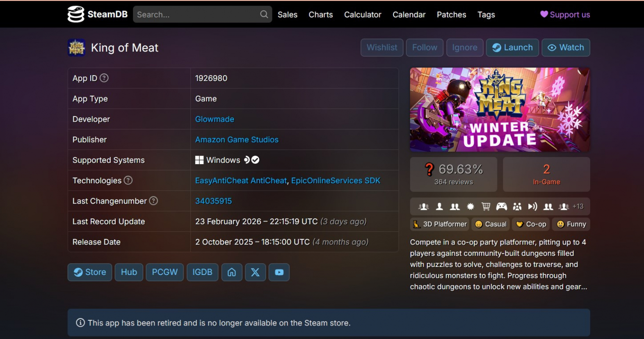Open the Charts menu item
Image resolution: width=644 pixels, height=339 pixels.
(x=321, y=14)
